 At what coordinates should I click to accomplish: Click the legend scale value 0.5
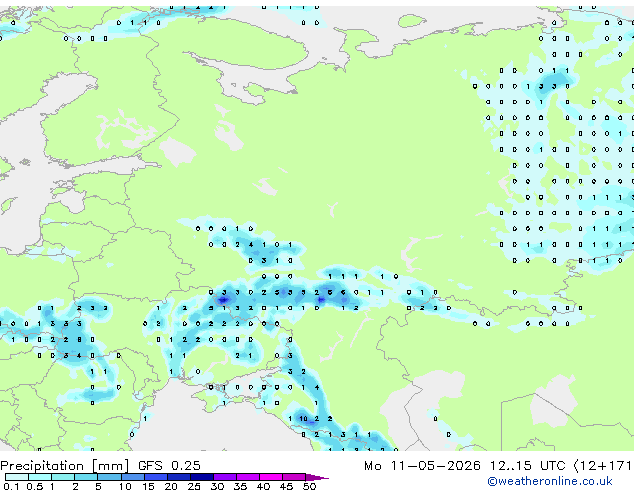35,486
